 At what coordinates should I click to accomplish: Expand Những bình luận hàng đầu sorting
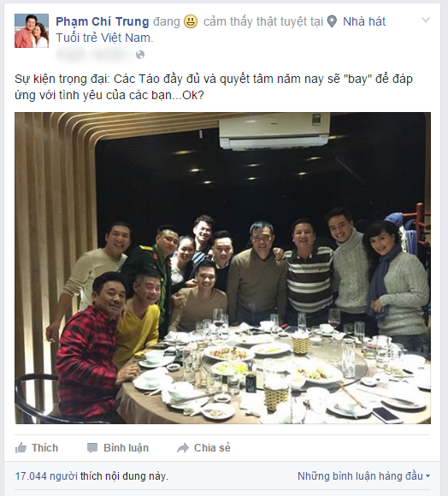click(363, 475)
